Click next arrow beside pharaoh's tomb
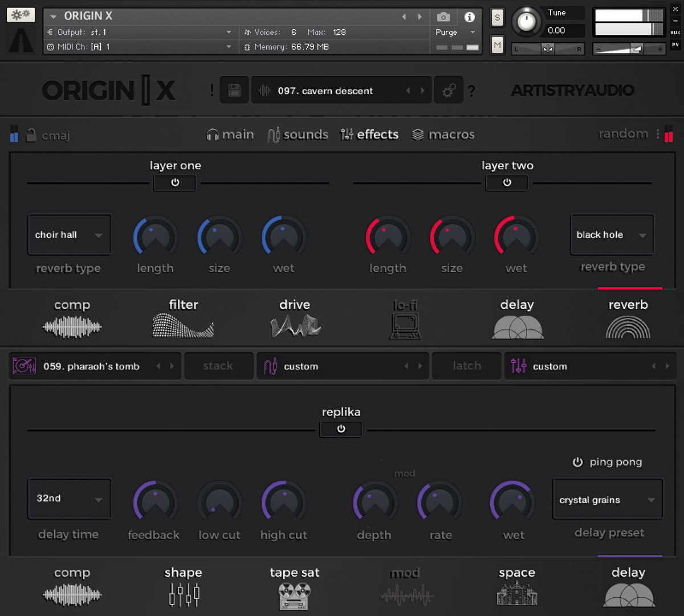This screenshot has width=684, height=616. [172, 366]
